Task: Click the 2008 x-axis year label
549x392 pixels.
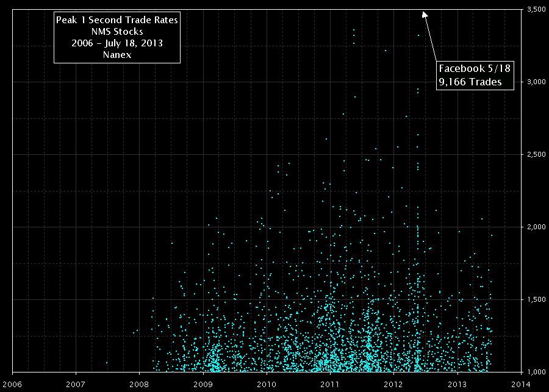Action: (139, 384)
